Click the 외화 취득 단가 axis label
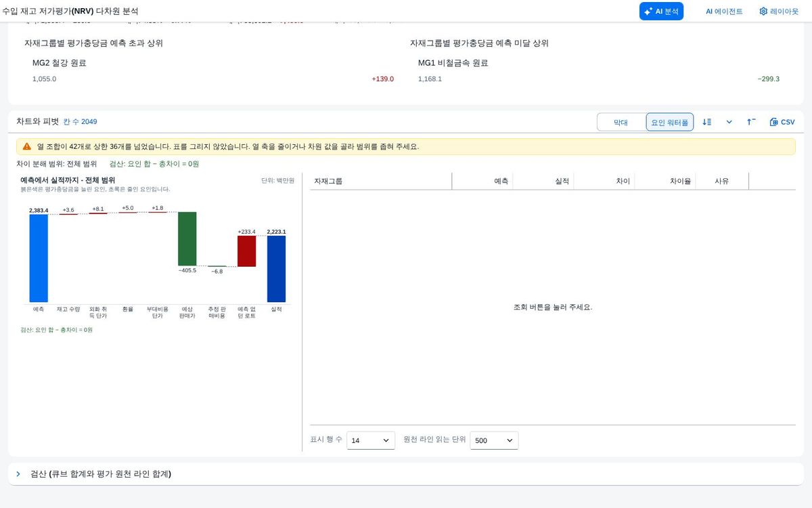This screenshot has width=812, height=508. [98, 312]
